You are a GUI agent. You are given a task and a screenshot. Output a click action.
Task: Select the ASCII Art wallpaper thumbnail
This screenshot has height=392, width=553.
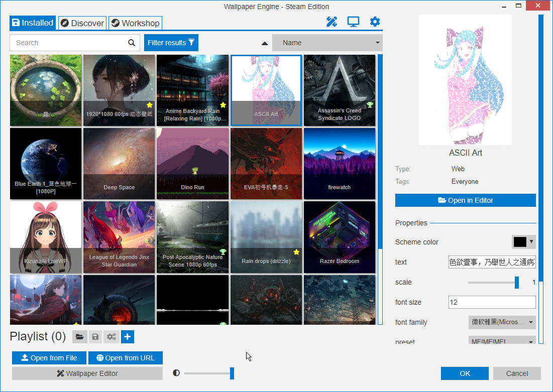[266, 90]
